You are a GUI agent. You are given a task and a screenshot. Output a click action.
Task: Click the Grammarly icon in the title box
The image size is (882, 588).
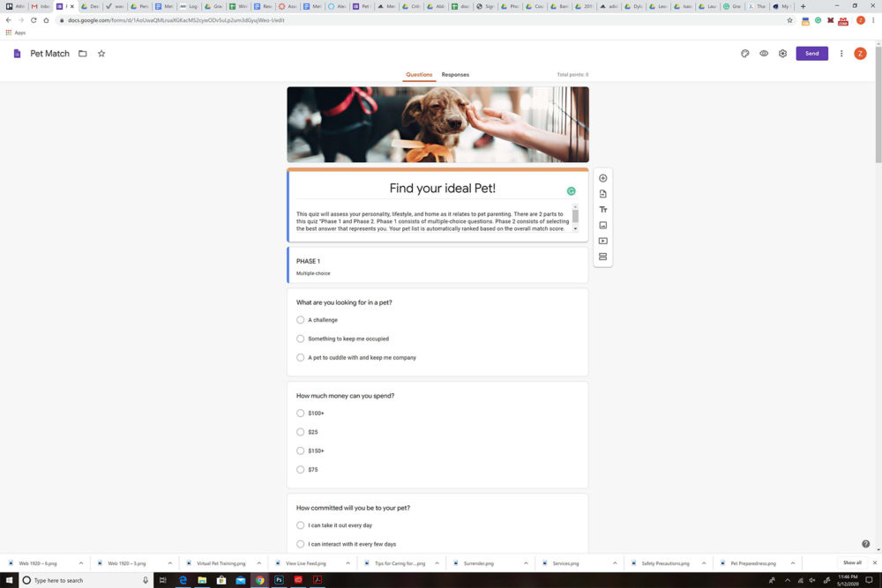(571, 191)
